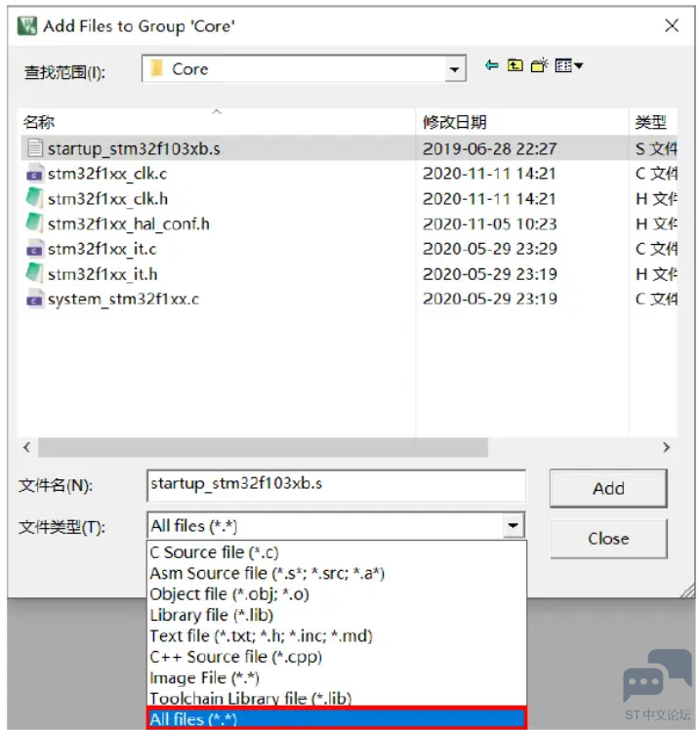Click the Keil uVision title bar icon
Viewport: 700px width, 730px height.
(x=27, y=25)
